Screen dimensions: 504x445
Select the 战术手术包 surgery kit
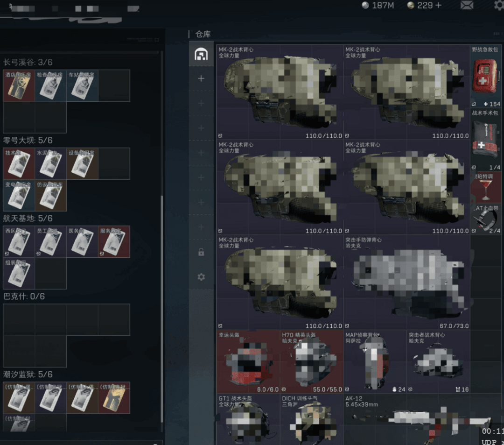click(486, 140)
